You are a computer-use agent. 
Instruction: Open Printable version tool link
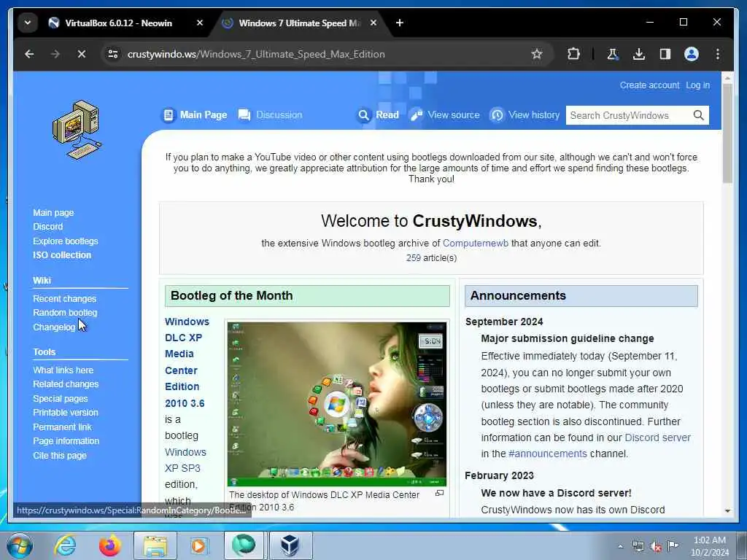(x=65, y=413)
